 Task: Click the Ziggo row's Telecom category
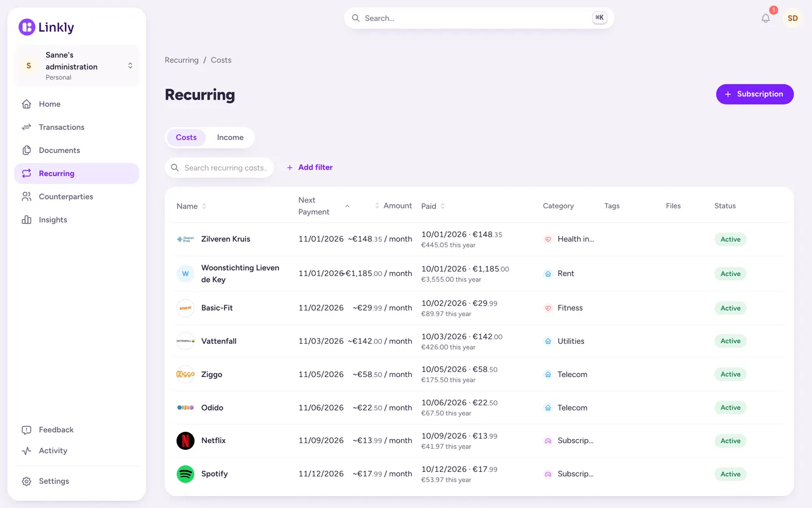click(566, 374)
